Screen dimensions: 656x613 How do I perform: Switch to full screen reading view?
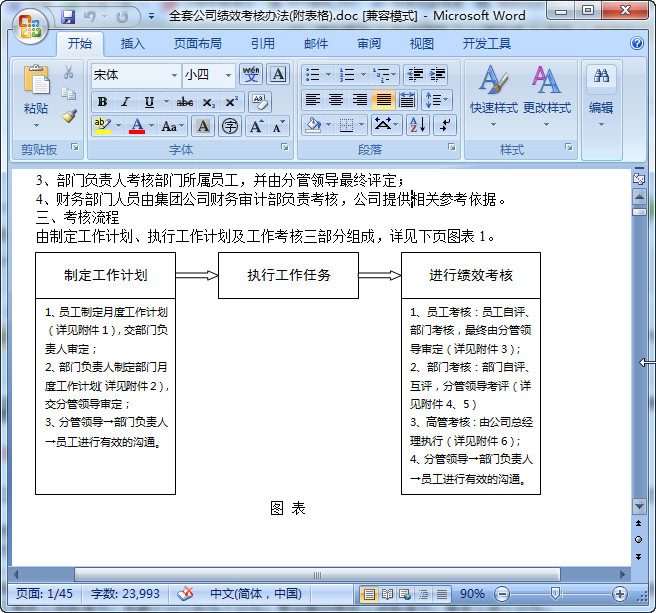(x=387, y=594)
